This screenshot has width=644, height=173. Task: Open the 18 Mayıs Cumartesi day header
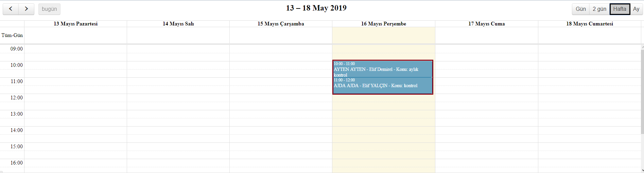pyautogui.click(x=589, y=24)
